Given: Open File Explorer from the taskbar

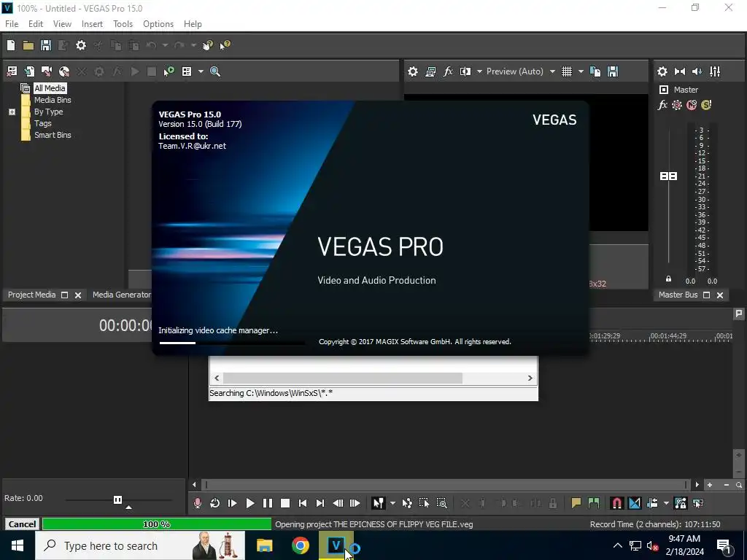Looking at the screenshot, I should [264, 545].
